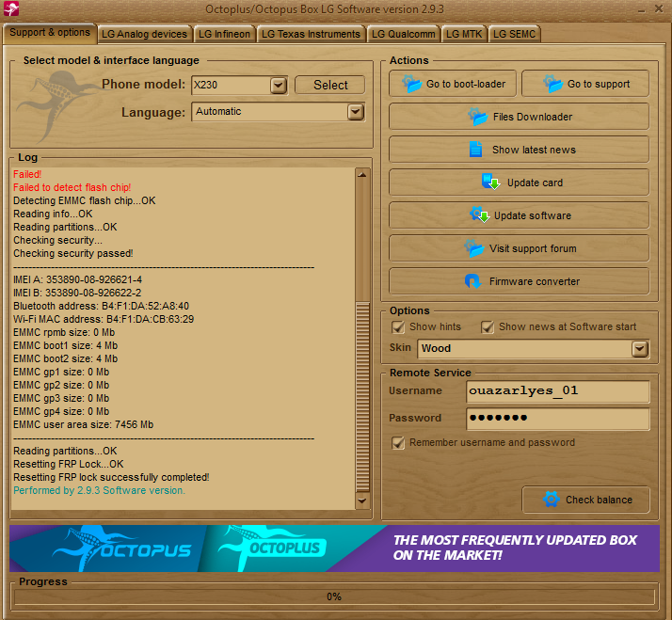Image resolution: width=672 pixels, height=620 pixels.
Task: Click the log scrollbar thumb
Action: pos(362,397)
